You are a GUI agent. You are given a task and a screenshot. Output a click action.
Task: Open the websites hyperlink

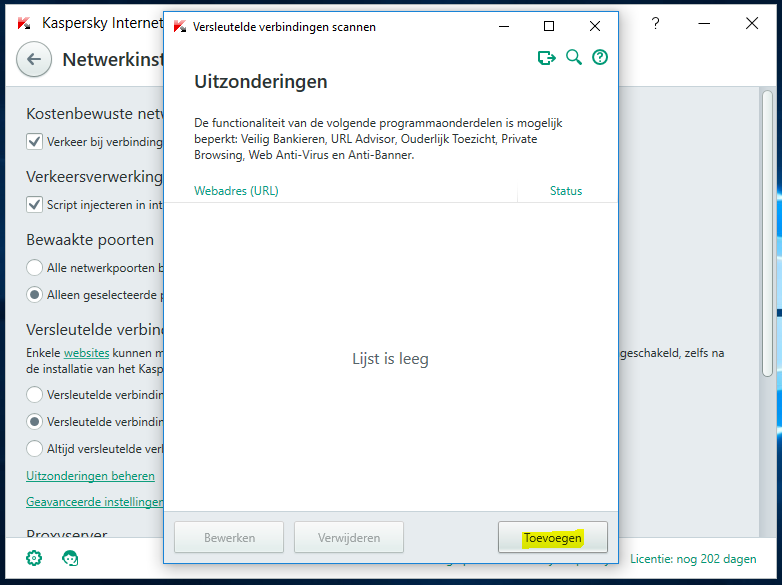(86, 353)
